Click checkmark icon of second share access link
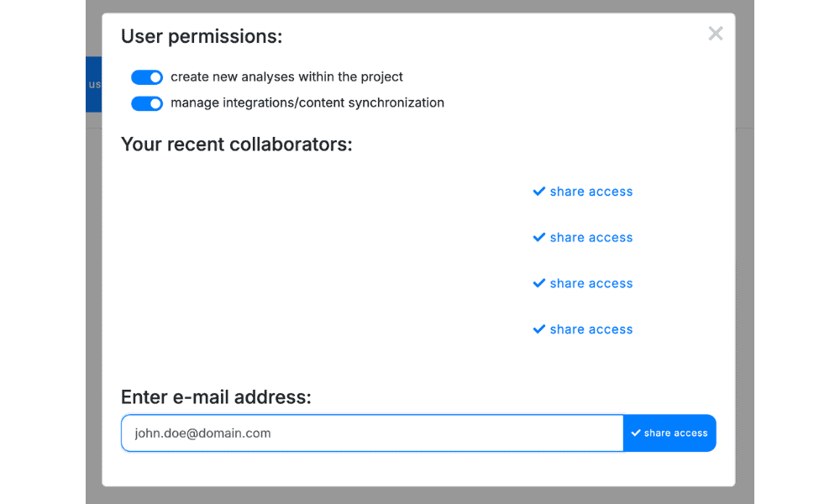The image size is (840, 504). pos(539,238)
